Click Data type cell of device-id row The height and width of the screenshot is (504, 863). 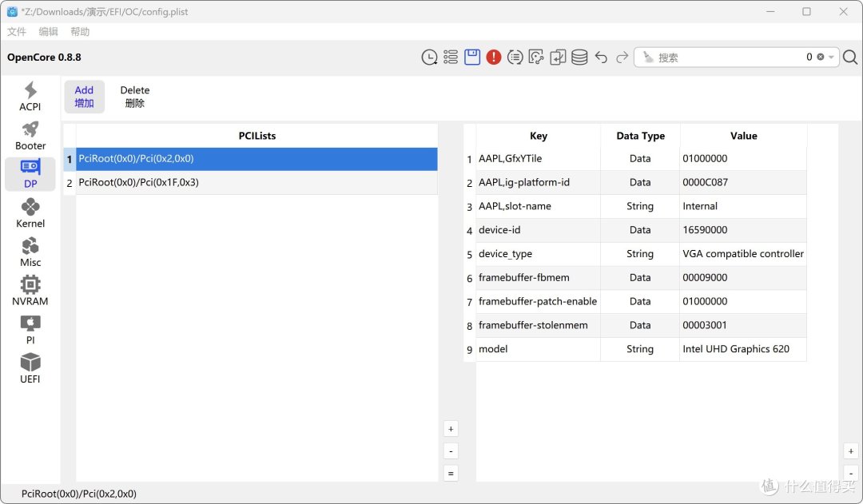click(640, 230)
